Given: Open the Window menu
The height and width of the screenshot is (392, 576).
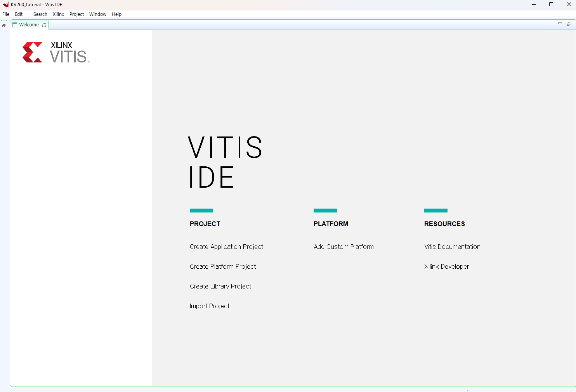Looking at the screenshot, I should coord(98,14).
